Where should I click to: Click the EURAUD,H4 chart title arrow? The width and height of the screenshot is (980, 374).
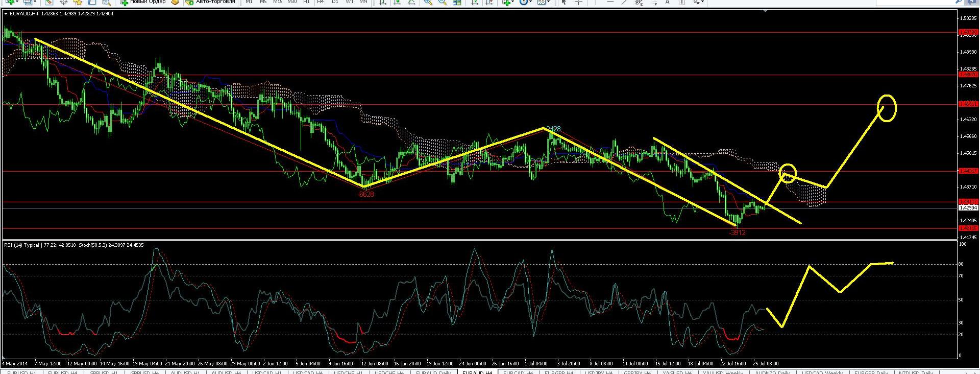[x=6, y=14]
